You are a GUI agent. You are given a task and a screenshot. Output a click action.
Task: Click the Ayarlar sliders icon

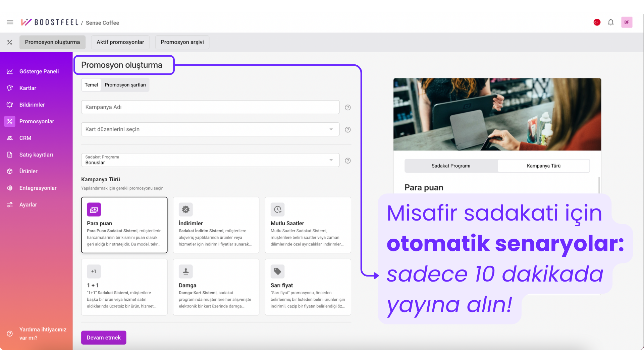pos(10,204)
